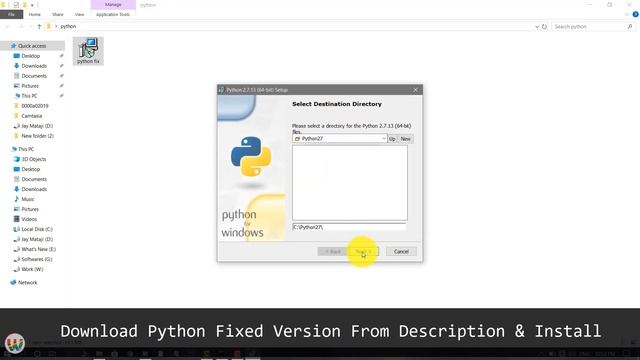
Task: Select This PC under Quick access
Action: (26, 96)
